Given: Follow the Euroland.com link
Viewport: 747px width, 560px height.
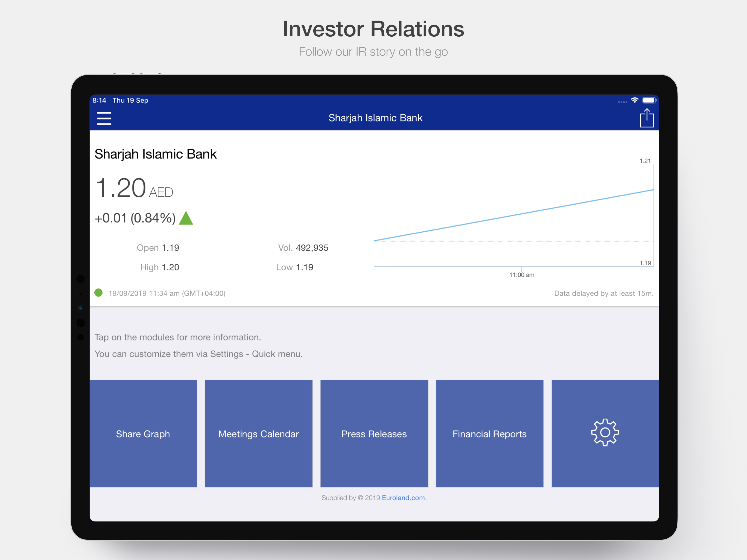Looking at the screenshot, I should (x=403, y=497).
